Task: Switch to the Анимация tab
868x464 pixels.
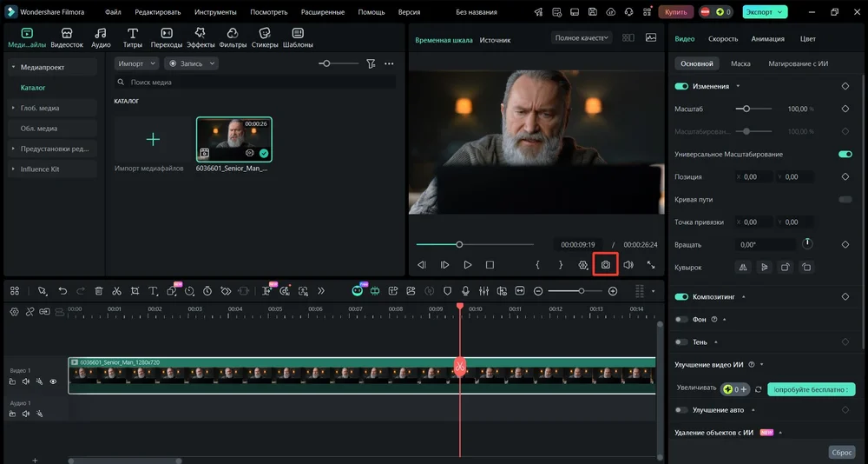Action: (767, 39)
